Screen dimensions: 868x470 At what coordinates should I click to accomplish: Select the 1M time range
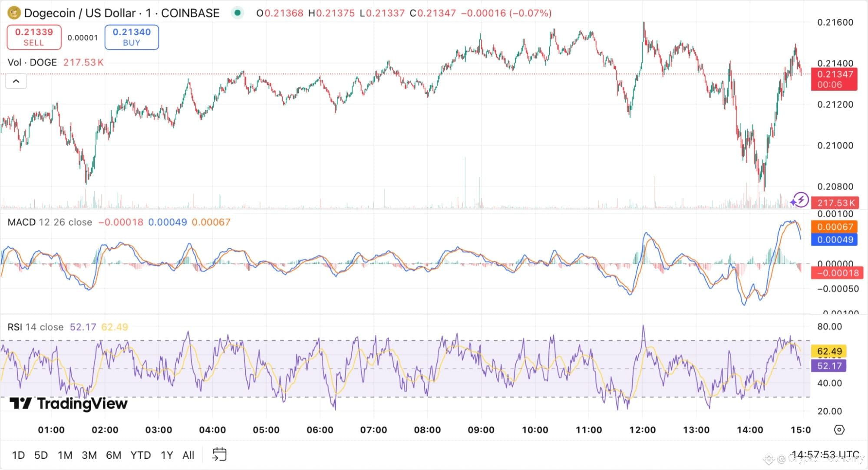[x=65, y=455]
